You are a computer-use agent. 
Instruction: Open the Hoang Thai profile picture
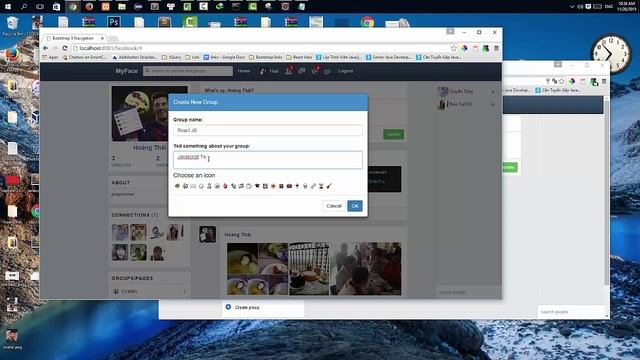pyautogui.click(x=149, y=113)
